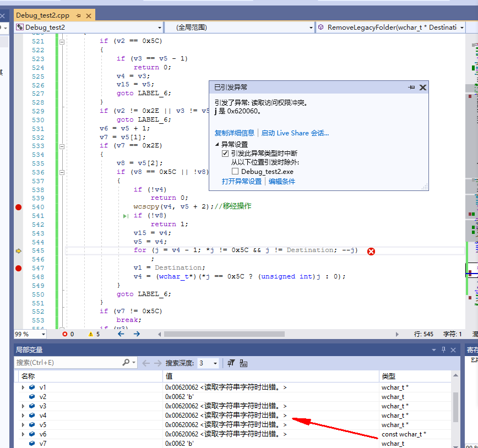Click line number 545 in the margin

pyautogui.click(x=38, y=250)
